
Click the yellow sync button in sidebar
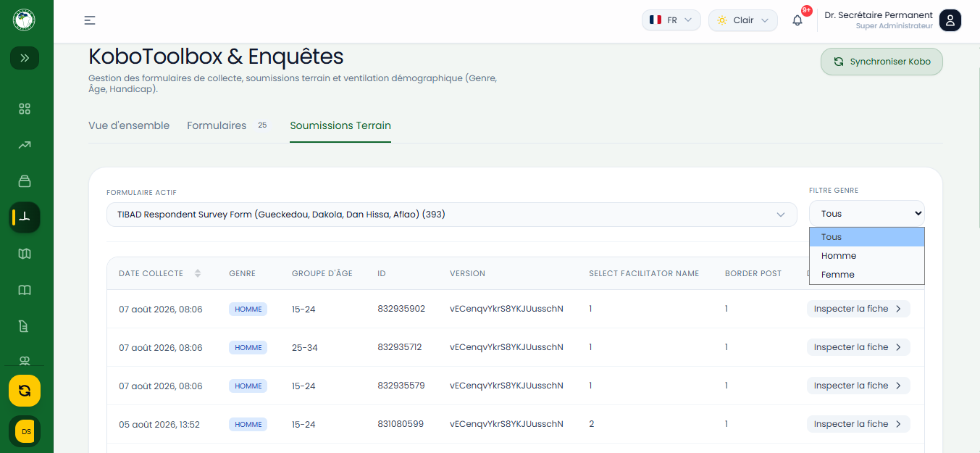[25, 391]
